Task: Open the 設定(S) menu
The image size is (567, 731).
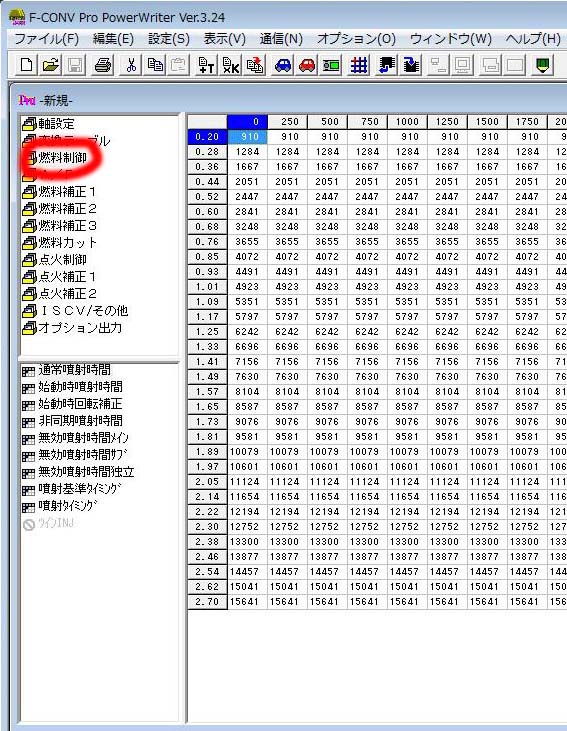Action: click(x=169, y=39)
